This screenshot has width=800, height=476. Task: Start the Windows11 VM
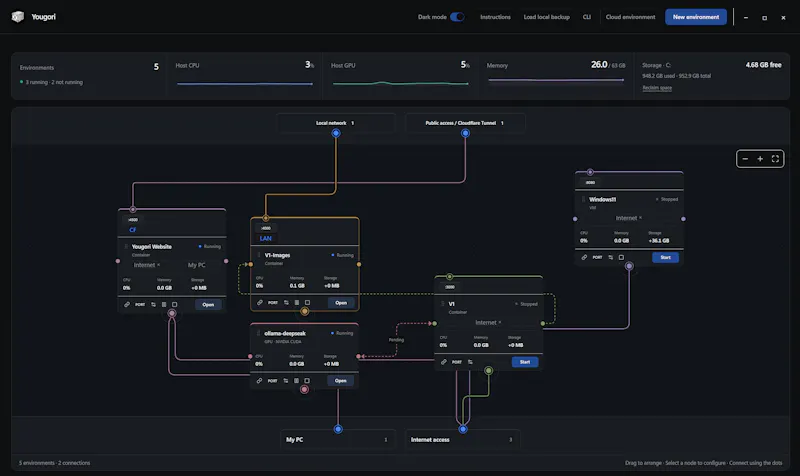coord(665,257)
